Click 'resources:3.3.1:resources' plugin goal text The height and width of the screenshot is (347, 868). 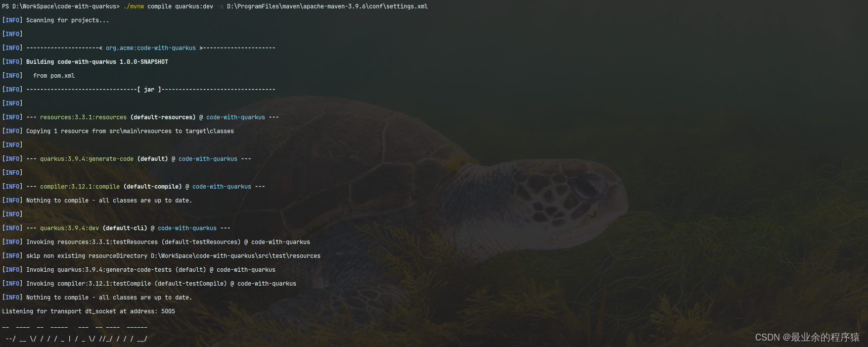(83, 117)
